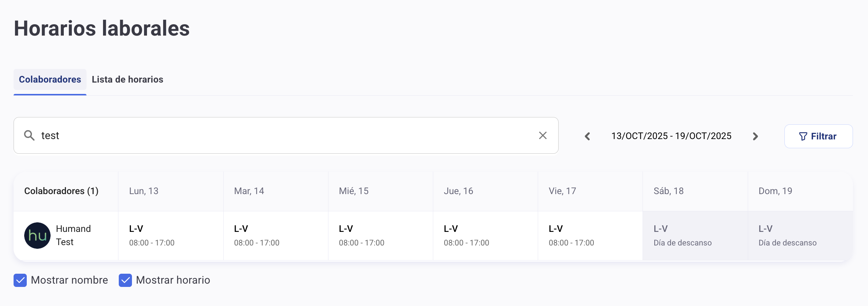Viewport: 868px width, 306px height.
Task: Click the Humand Test collaborator name
Action: 73,235
